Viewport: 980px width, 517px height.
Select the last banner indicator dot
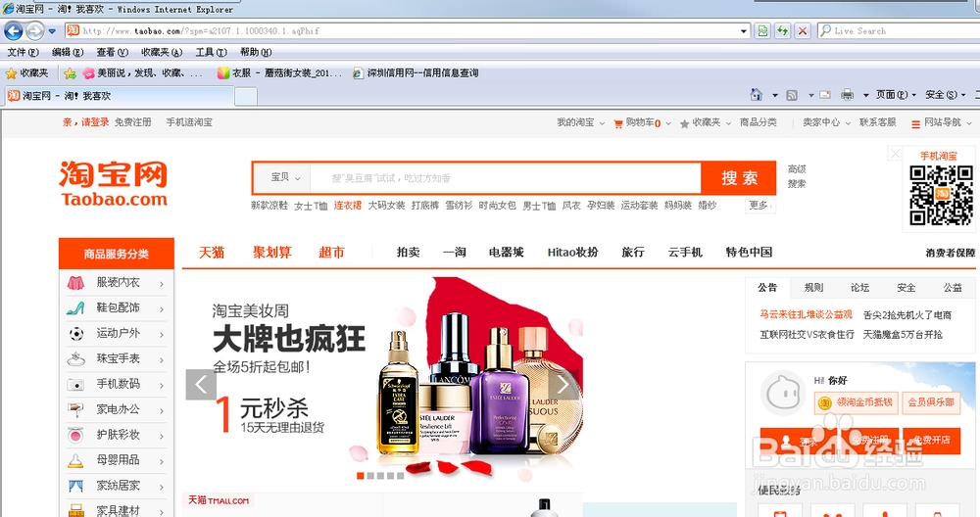point(400,476)
